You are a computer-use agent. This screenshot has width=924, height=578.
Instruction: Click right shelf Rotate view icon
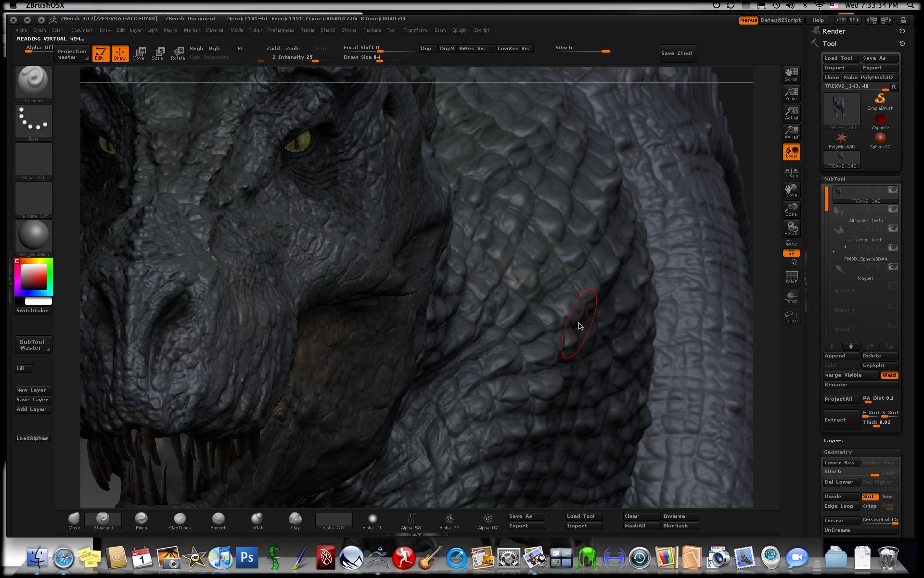(x=791, y=228)
